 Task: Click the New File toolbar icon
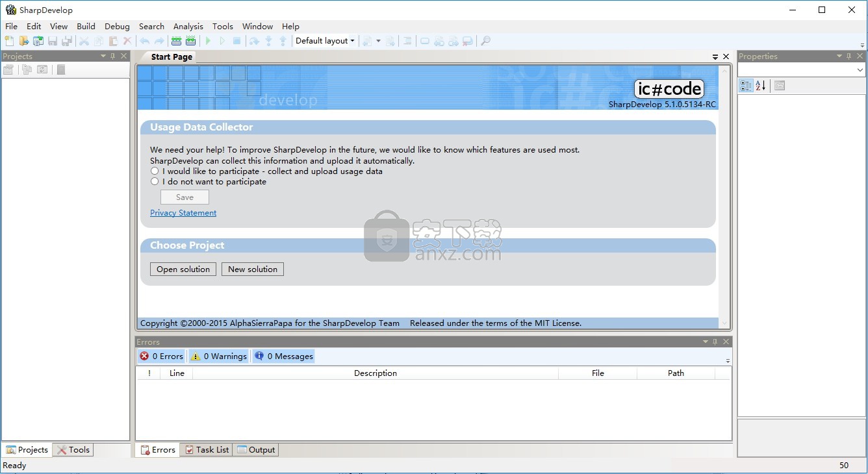(8, 41)
